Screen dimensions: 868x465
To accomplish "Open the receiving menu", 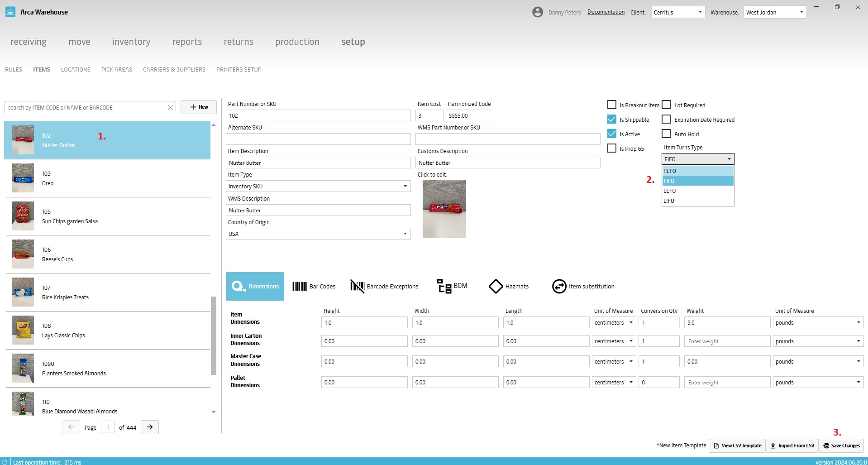I will (29, 42).
